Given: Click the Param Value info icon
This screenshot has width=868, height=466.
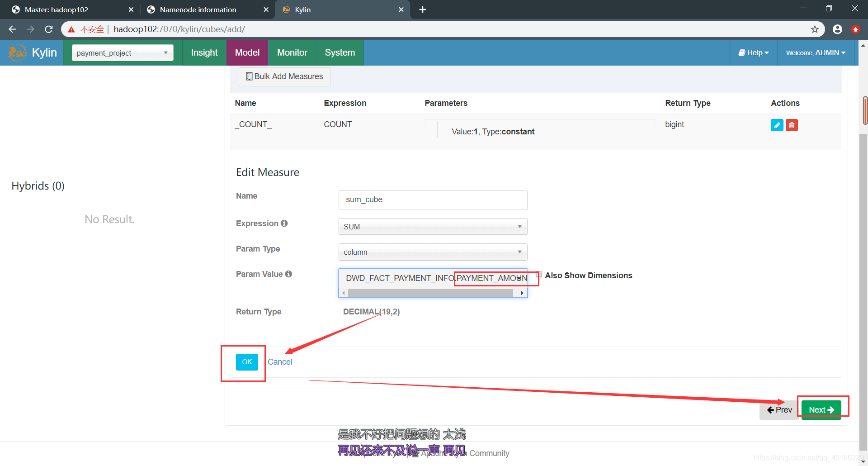Looking at the screenshot, I should coord(288,274).
